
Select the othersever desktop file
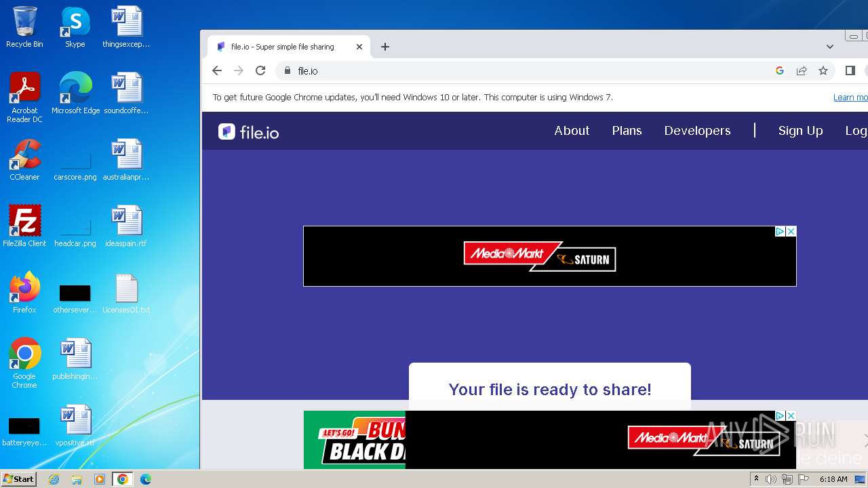75,298
